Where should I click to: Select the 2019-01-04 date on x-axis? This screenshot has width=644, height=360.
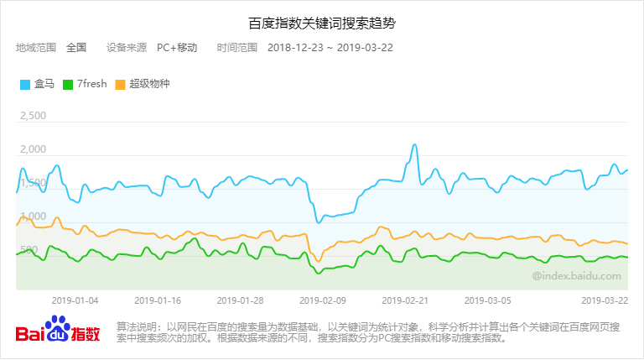point(75,300)
